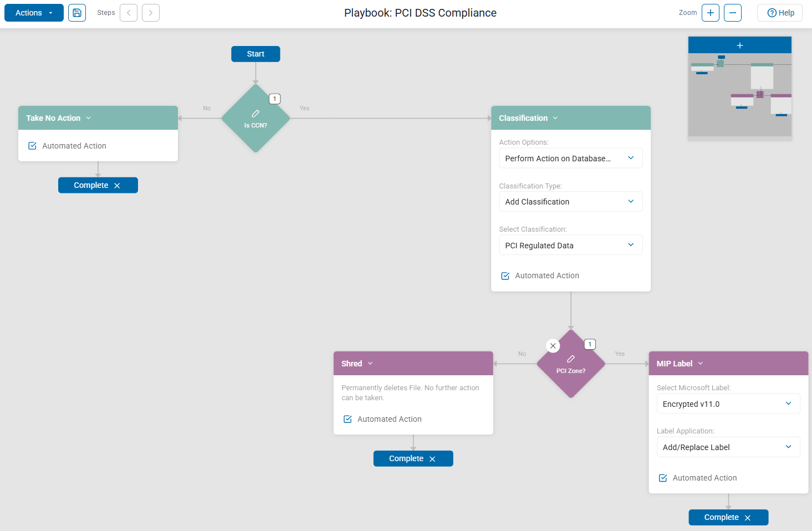Edit the Is CCN? decision node
Image resolution: width=812 pixels, height=531 pixels.
[x=256, y=114]
